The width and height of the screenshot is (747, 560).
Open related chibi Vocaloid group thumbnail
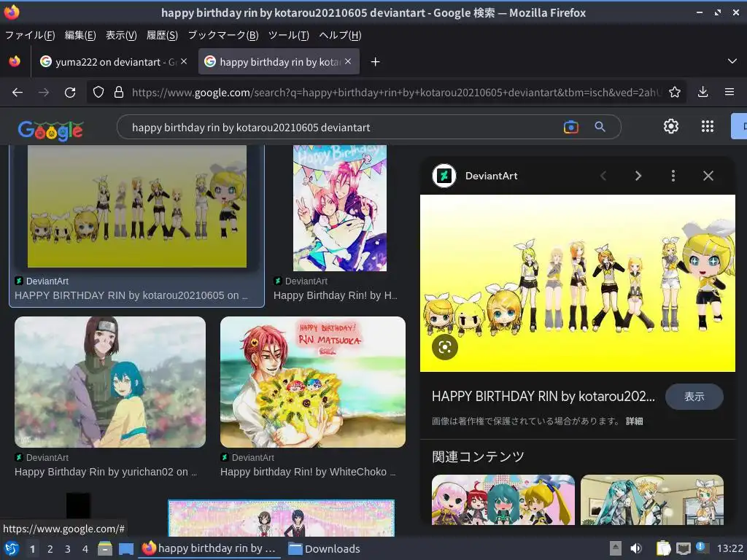tap(503, 499)
